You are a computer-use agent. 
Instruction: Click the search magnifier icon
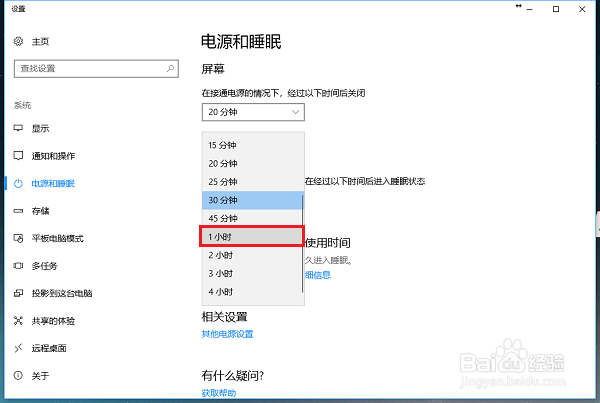[x=170, y=69]
